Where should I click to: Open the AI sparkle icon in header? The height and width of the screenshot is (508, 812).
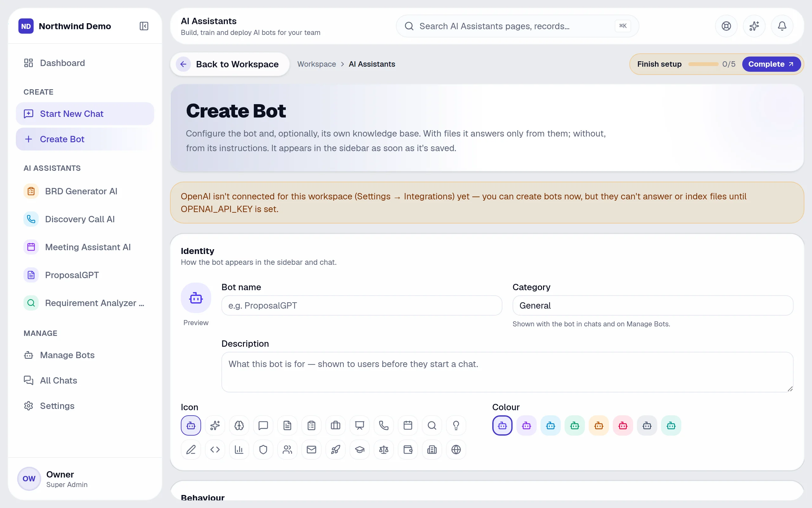pyautogui.click(x=754, y=26)
